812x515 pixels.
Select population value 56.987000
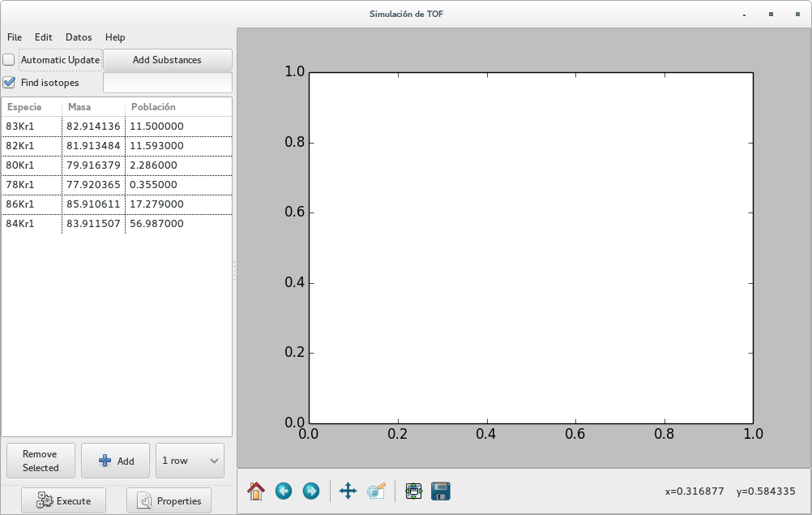178,224
